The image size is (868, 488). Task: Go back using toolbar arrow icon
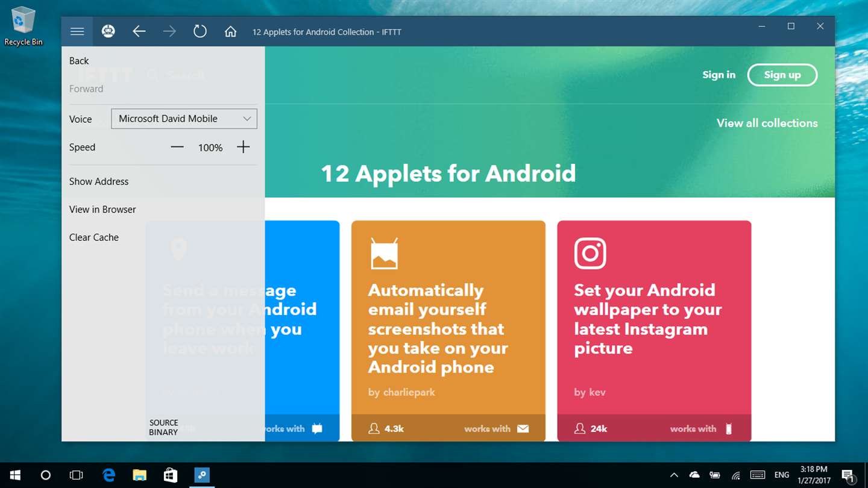click(139, 31)
